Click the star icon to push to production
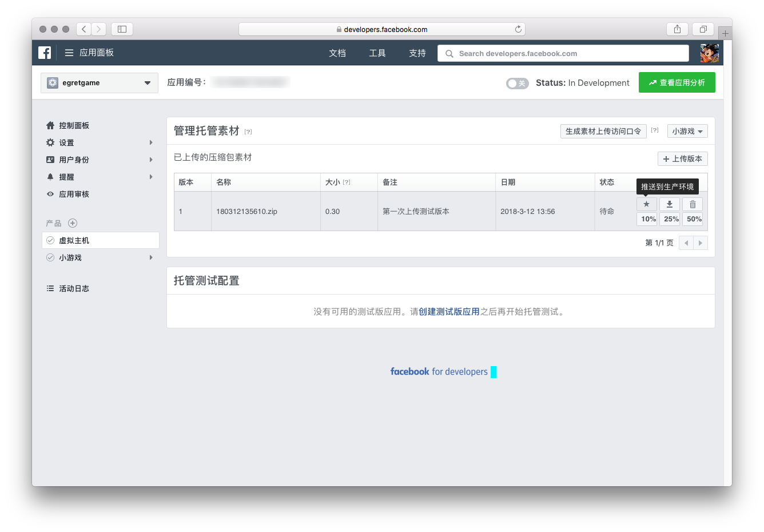The height and width of the screenshot is (532, 764). 646,204
